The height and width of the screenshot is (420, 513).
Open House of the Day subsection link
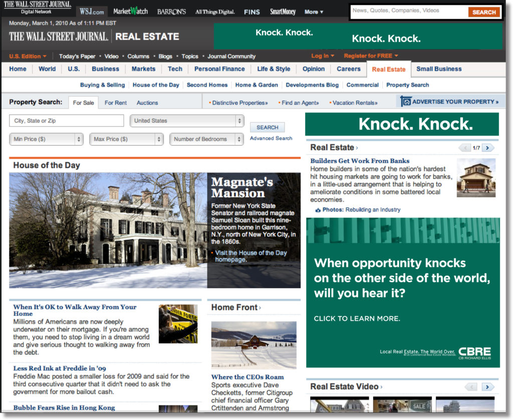(156, 85)
